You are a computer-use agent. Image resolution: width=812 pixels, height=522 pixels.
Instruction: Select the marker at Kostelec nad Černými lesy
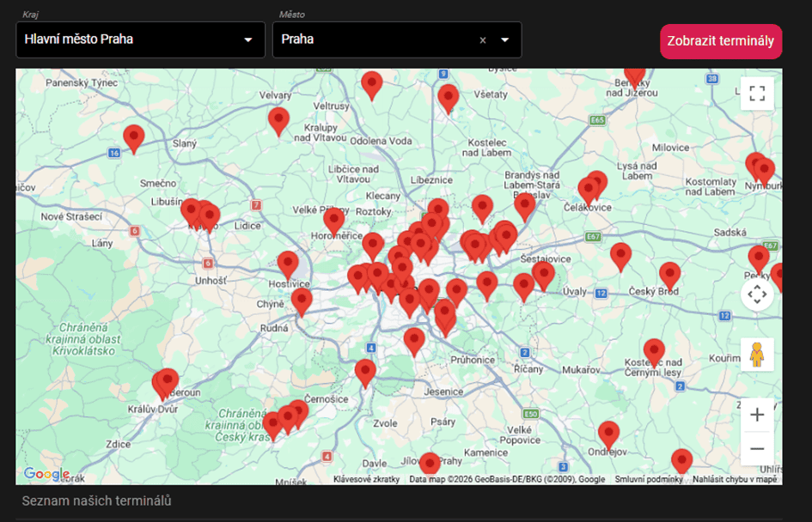click(x=654, y=353)
